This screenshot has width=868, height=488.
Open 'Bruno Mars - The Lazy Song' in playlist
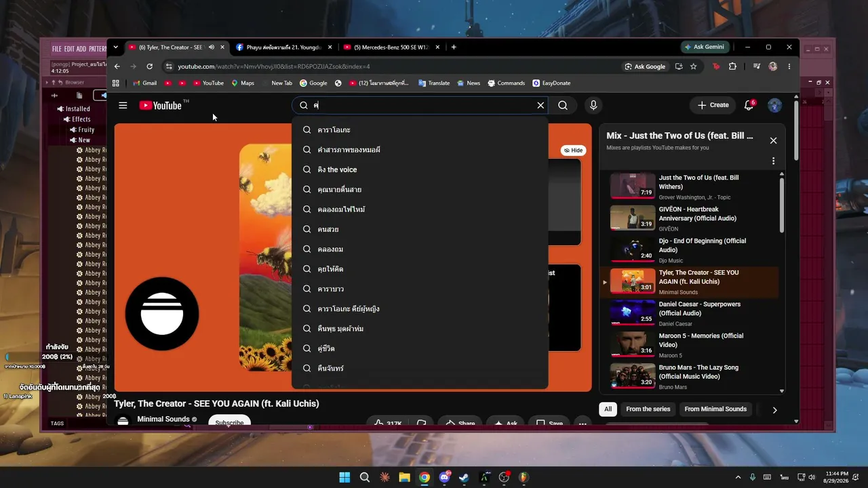690,376
